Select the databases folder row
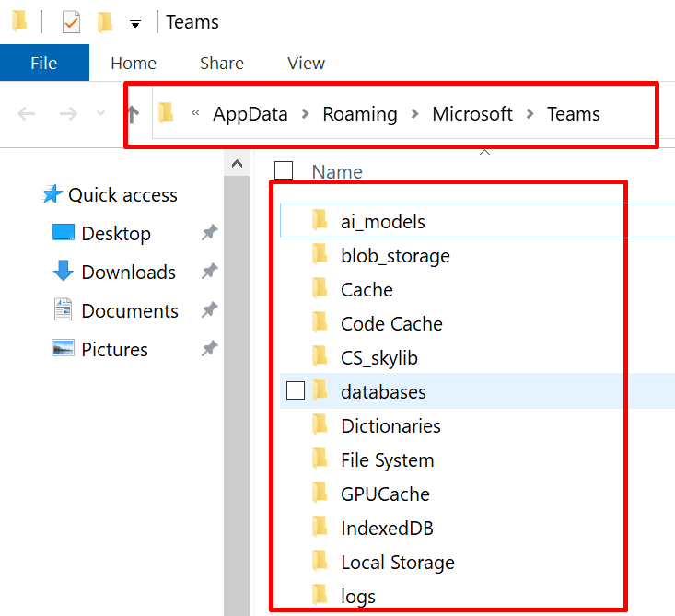The height and width of the screenshot is (616, 675). coord(477,390)
